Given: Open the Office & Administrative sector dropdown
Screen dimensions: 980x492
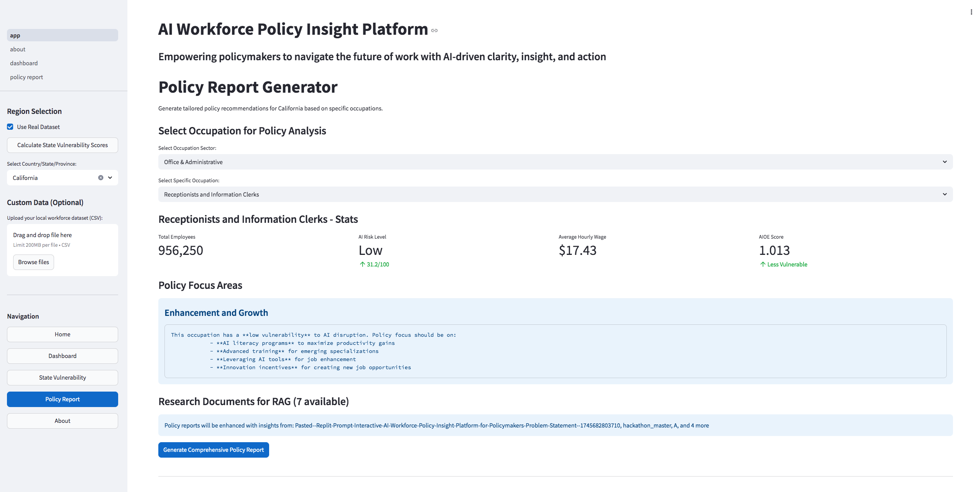Looking at the screenshot, I should tap(541, 162).
